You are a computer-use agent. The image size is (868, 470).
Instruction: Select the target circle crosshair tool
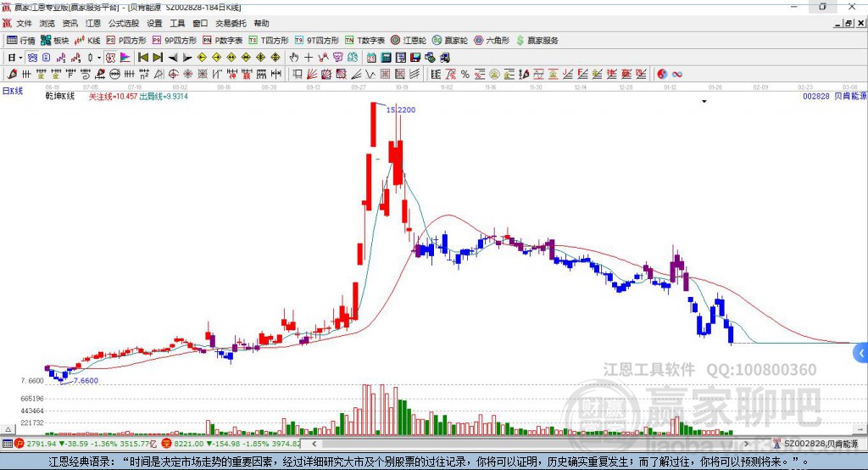click(173, 74)
